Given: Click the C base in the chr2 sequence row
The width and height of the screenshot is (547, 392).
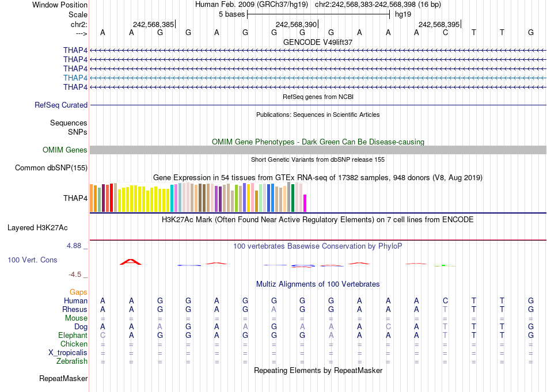Looking at the screenshot, I should click(445, 32).
